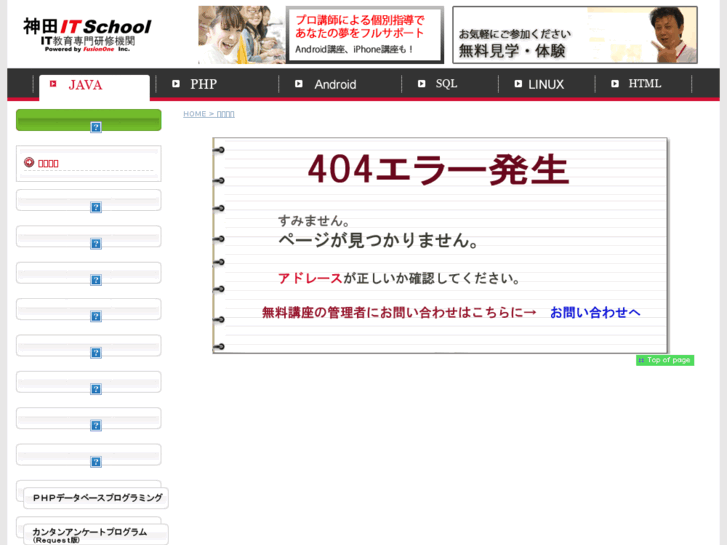Screen dimensions: 727x545
Task: Open the LINUX section
Action: pos(546,84)
